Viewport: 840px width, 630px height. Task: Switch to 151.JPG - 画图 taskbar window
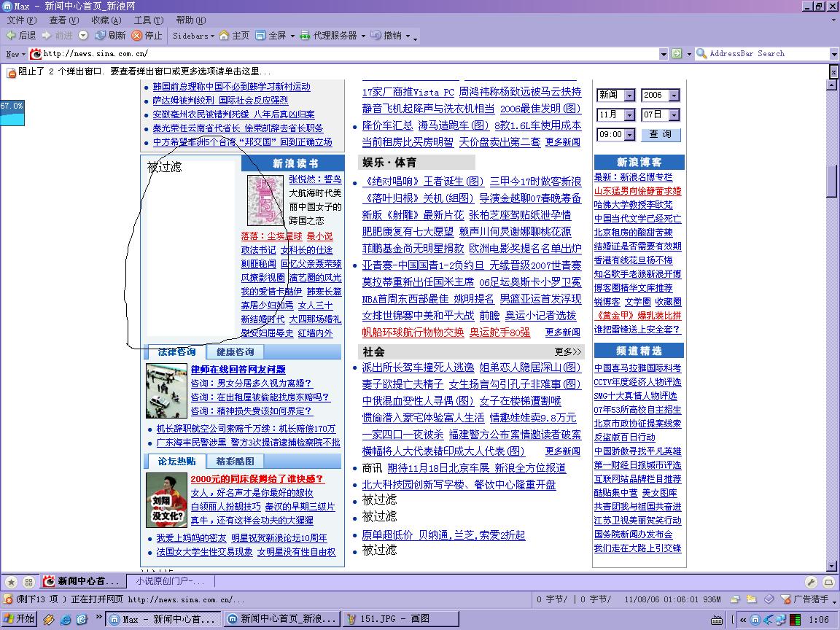[x=400, y=619]
